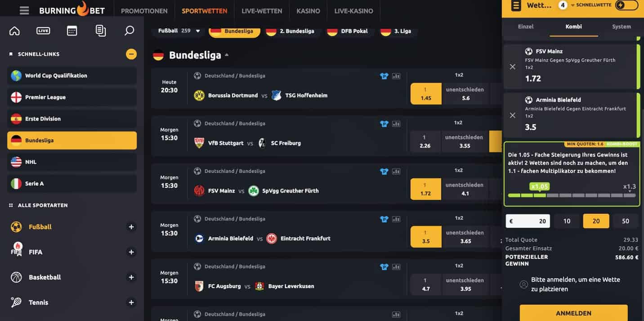This screenshot has width=644, height=321.
Task: Open the calendar schedule icon
Action: pyautogui.click(x=72, y=31)
